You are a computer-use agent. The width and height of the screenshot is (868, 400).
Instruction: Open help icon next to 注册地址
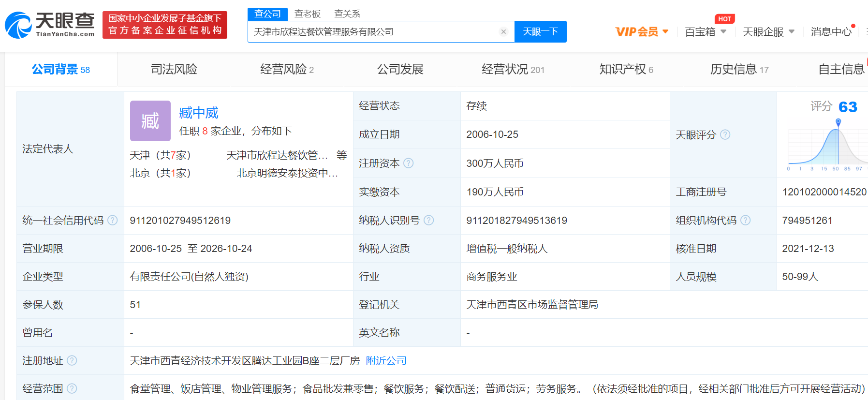coord(72,360)
